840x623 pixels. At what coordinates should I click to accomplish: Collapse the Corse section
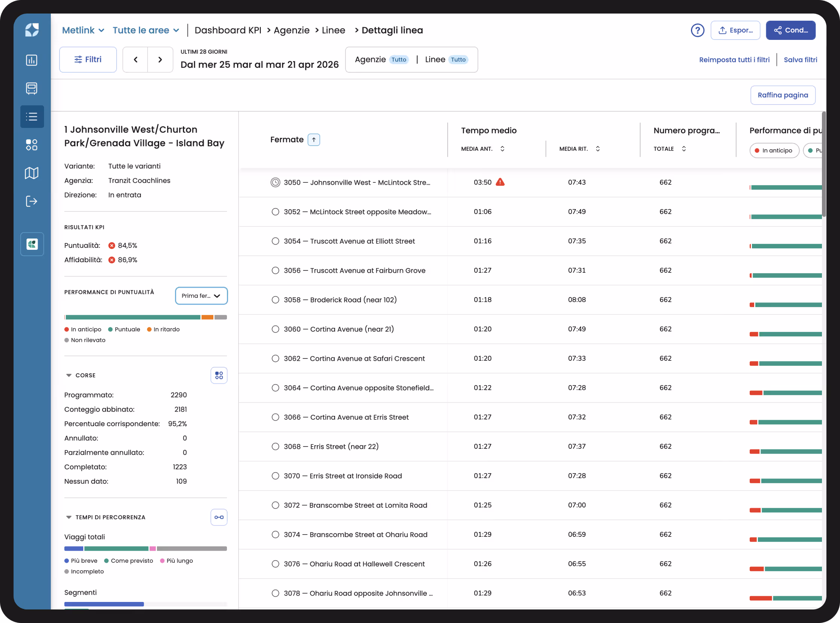[68, 375]
